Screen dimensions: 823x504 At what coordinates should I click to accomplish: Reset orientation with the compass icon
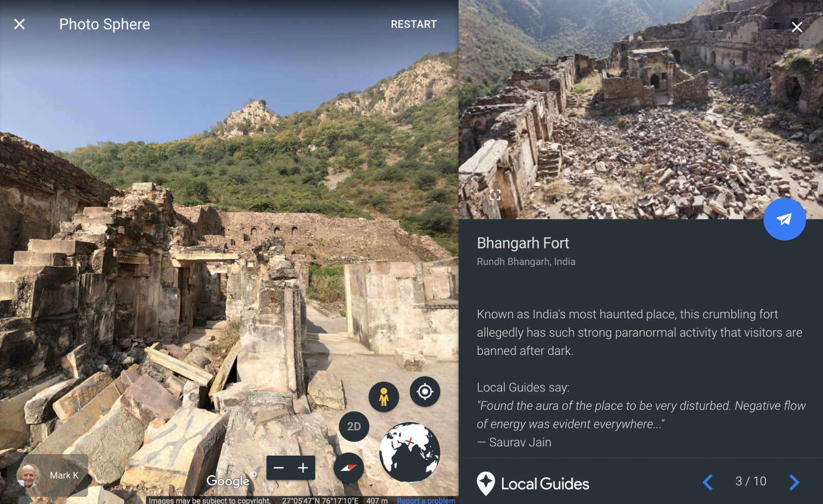(x=349, y=467)
